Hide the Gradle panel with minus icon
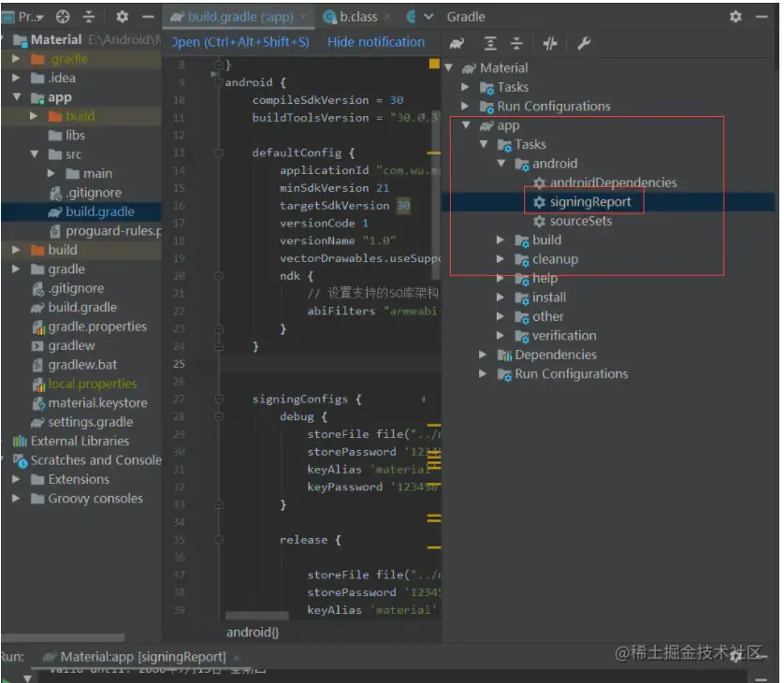This screenshot has height=683, width=784. 762,17
